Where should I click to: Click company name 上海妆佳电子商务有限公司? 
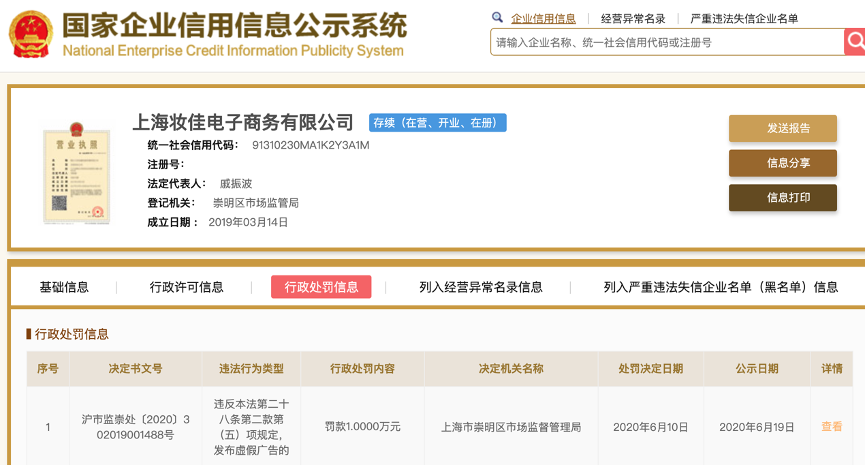pyautogui.click(x=243, y=122)
